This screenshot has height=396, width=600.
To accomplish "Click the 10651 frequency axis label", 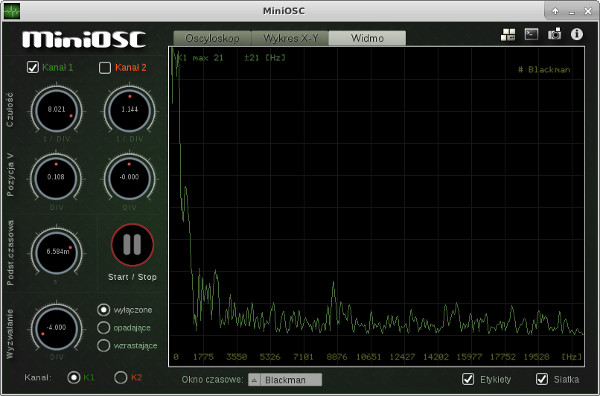I will (368, 357).
